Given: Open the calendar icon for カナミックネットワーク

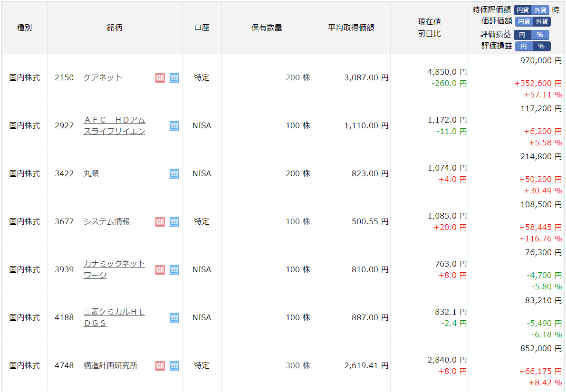Looking at the screenshot, I should click(x=174, y=269).
